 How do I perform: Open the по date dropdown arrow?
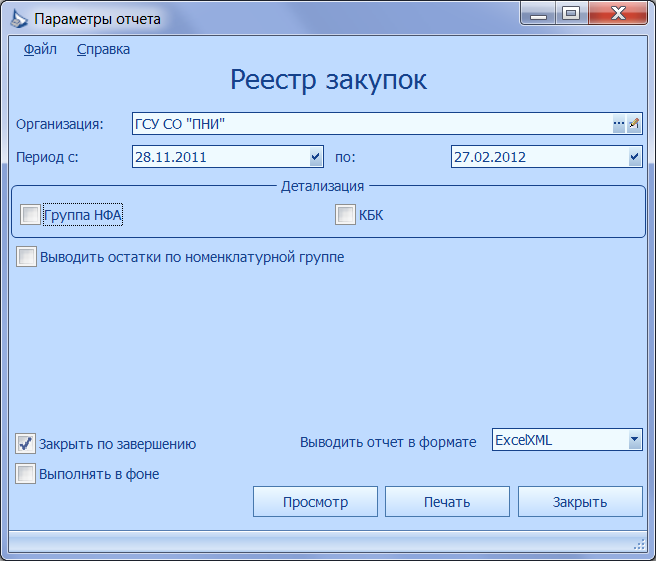[635, 157]
